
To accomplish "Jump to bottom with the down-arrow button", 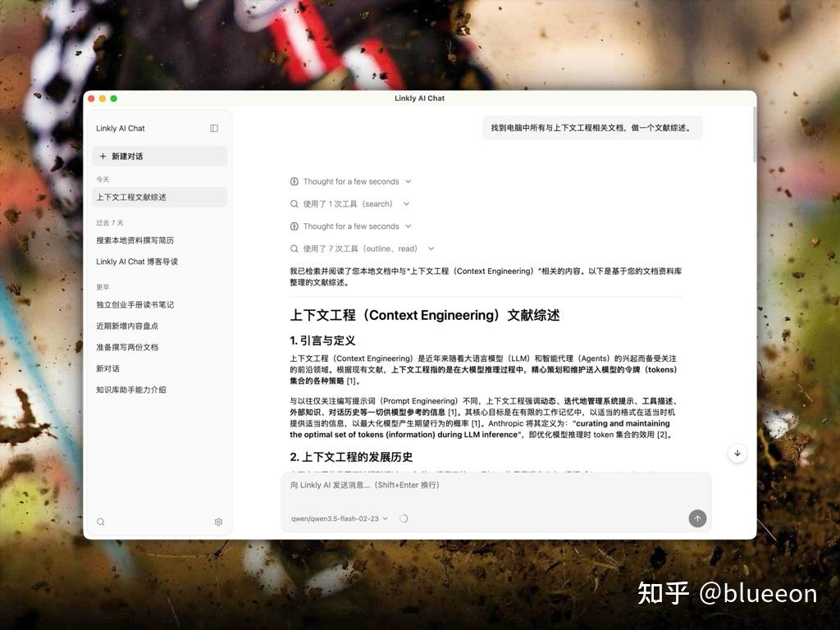I will pyautogui.click(x=737, y=453).
